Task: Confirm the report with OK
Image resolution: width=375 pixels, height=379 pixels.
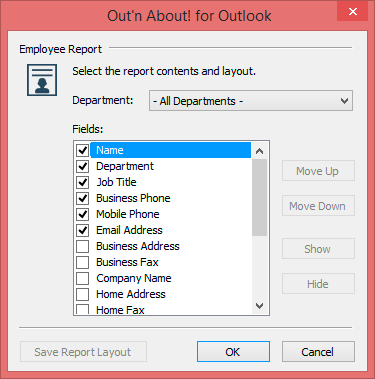Action: pyautogui.click(x=233, y=352)
